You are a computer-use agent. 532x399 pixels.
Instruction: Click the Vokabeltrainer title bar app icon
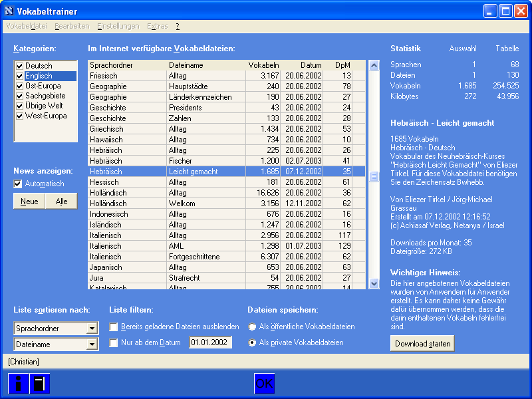9,11
